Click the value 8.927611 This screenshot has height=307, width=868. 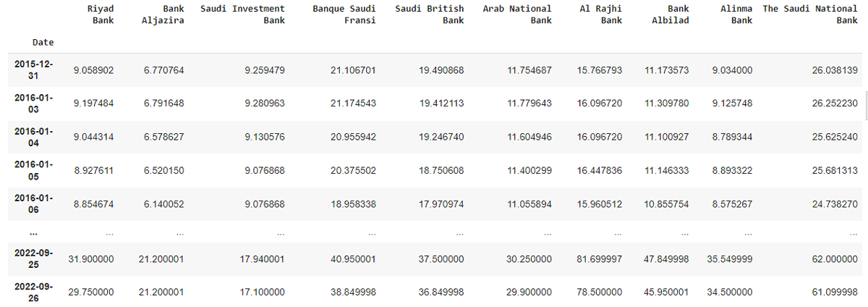[x=94, y=170]
